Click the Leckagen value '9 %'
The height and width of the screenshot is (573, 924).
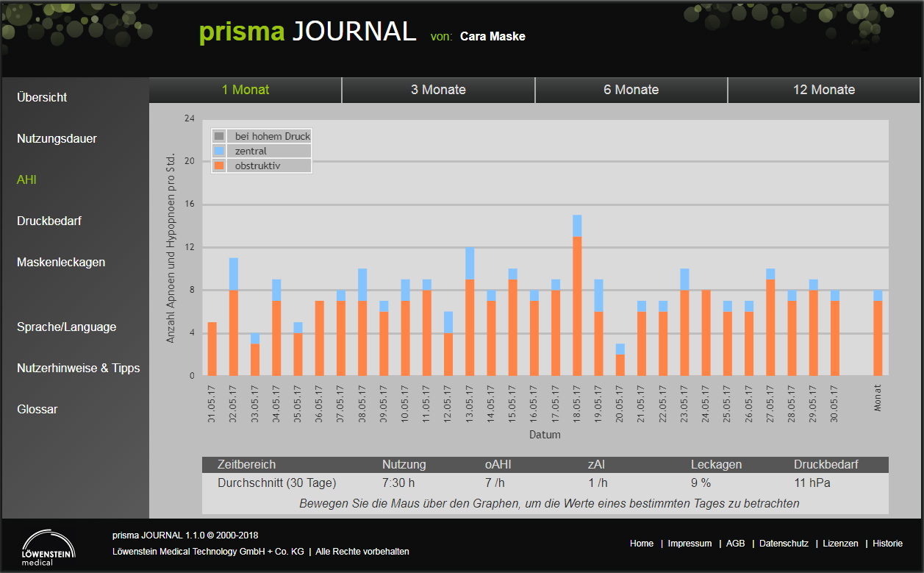(701, 483)
